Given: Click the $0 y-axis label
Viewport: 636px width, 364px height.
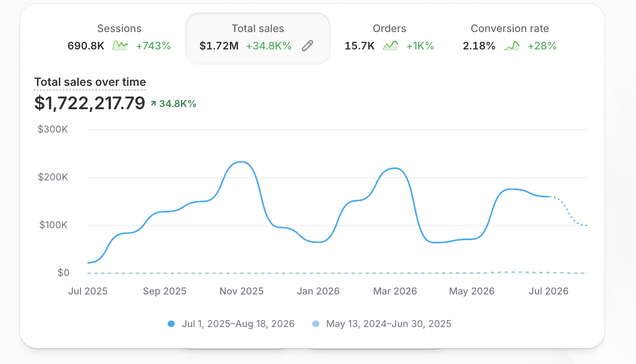Looking at the screenshot, I should click(63, 273).
